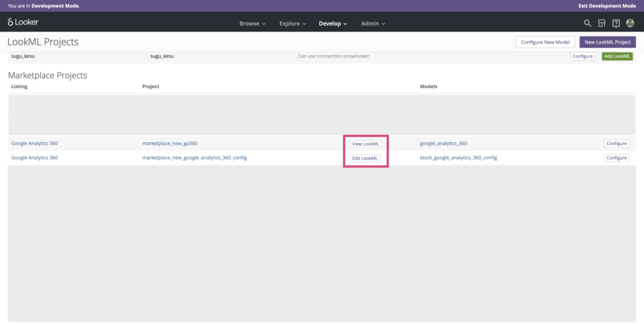The width and height of the screenshot is (644, 325).
Task: Open the google_analytics_360 model
Action: pos(443,144)
